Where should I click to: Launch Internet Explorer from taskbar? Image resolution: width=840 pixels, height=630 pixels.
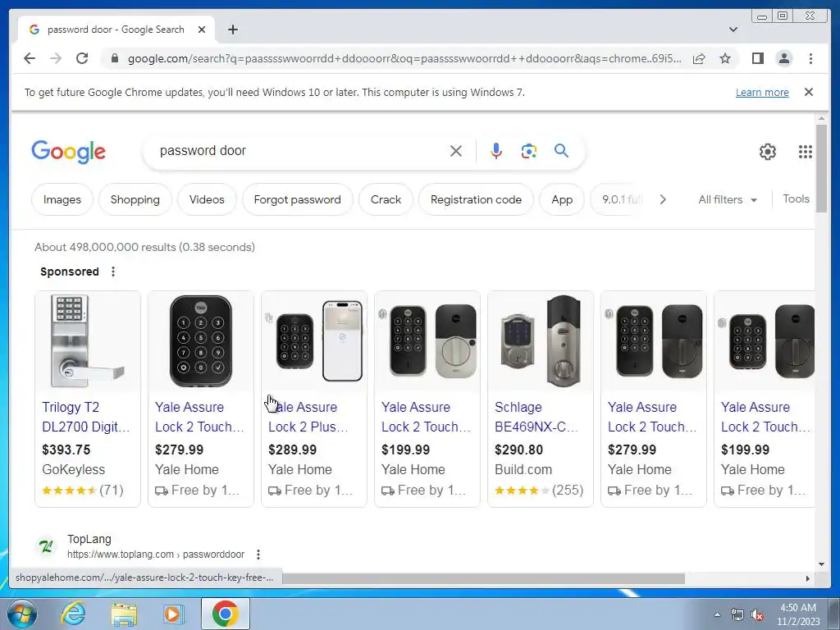click(73, 614)
